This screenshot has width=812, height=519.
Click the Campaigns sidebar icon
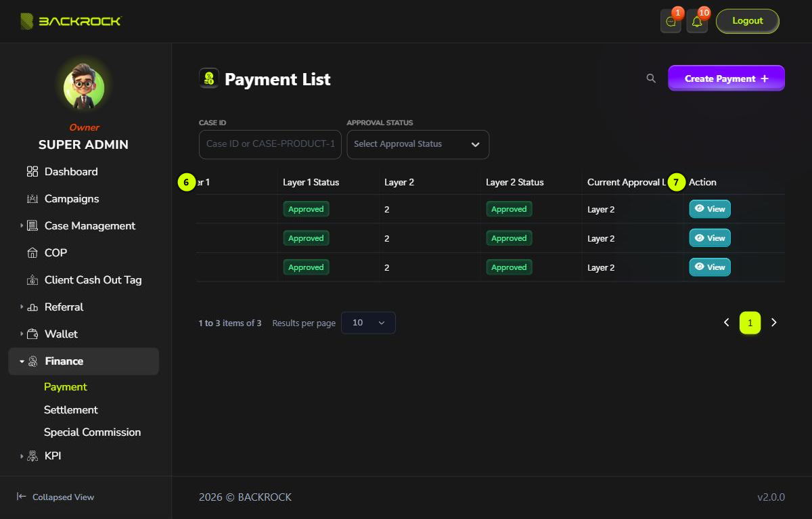32,199
